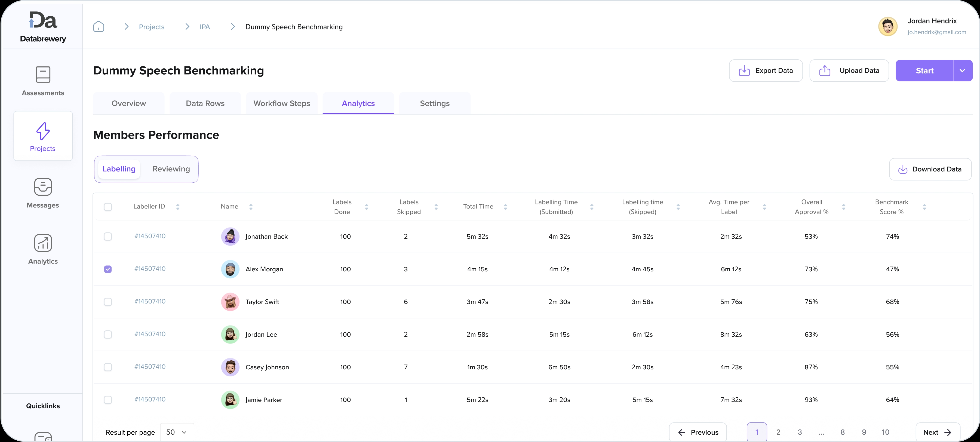Click the home icon in breadcrumb

[99, 27]
